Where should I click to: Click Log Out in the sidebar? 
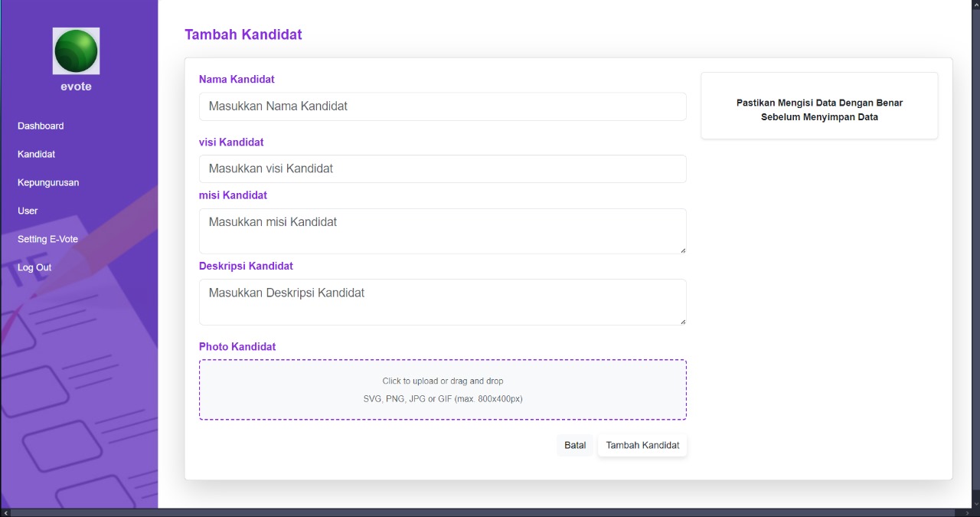coord(34,267)
